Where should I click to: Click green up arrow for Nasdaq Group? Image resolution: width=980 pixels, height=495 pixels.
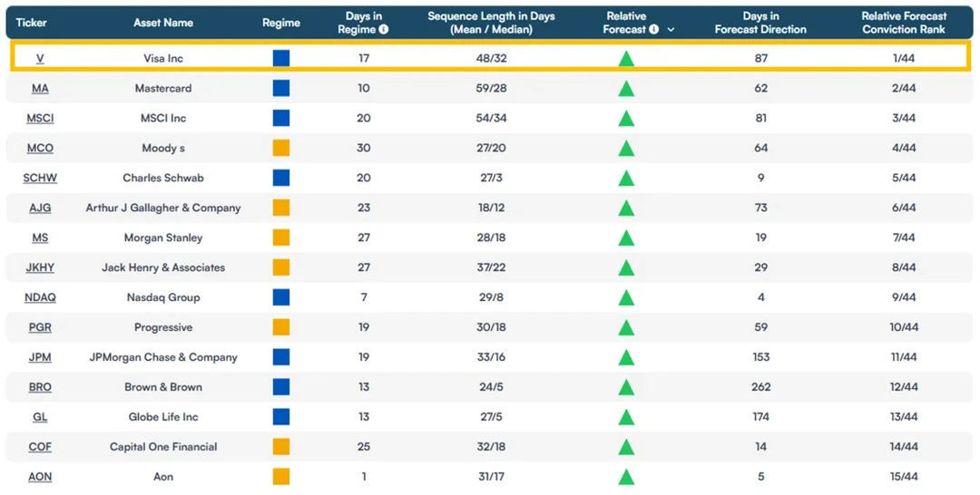(x=626, y=297)
